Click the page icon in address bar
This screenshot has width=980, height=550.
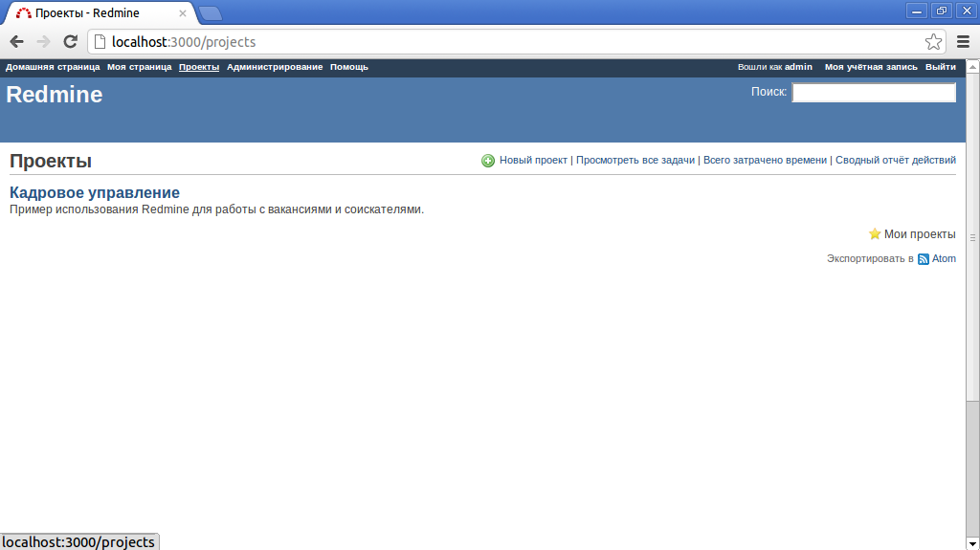pyautogui.click(x=100, y=42)
